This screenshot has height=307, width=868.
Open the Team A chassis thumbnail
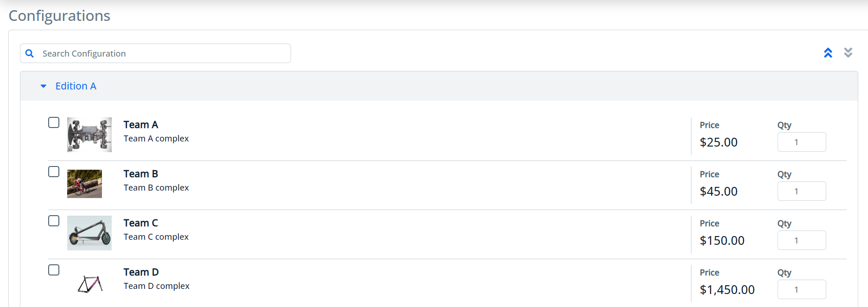[89, 134]
